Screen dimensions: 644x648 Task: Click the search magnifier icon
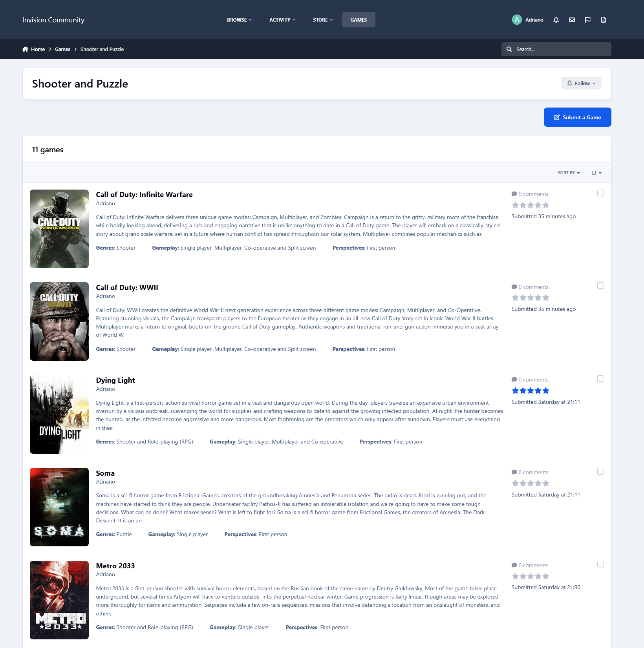click(x=509, y=49)
